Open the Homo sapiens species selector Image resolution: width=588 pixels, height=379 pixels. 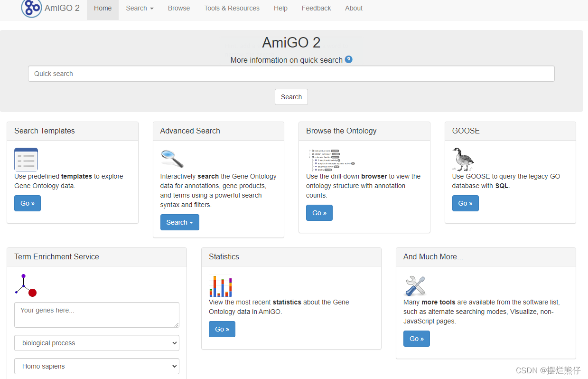[x=97, y=366]
